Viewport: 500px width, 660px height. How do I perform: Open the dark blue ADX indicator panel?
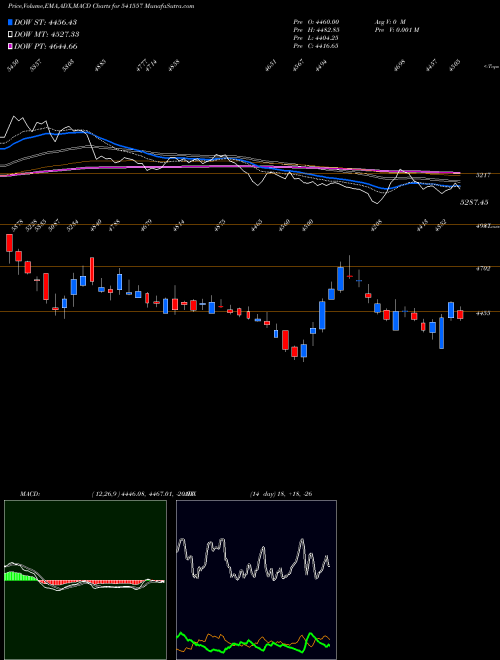pos(256,580)
